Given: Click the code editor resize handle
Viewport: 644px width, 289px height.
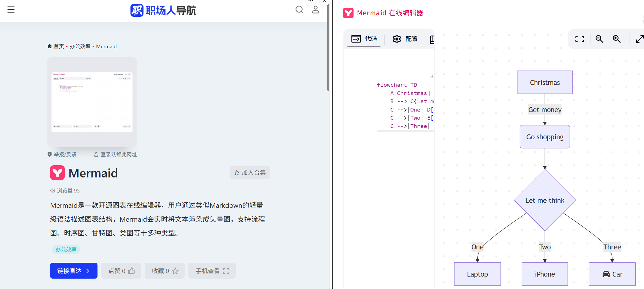Looking at the screenshot, I should pos(432,76).
